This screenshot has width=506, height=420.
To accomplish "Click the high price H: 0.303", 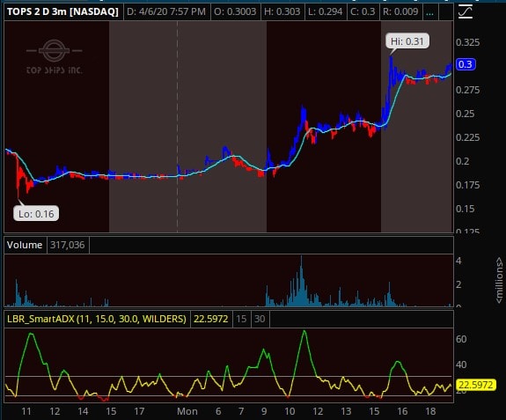I will (x=282, y=12).
